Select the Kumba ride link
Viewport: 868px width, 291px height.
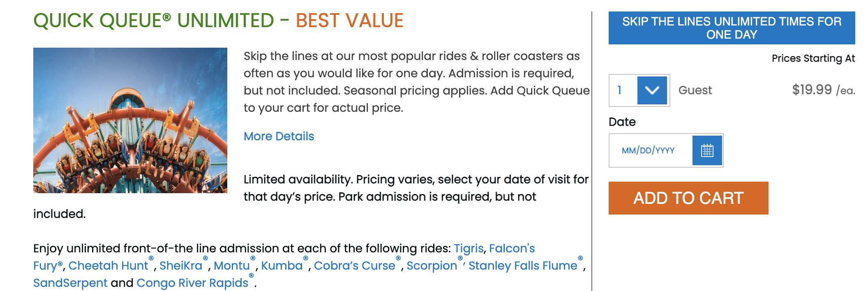282,266
